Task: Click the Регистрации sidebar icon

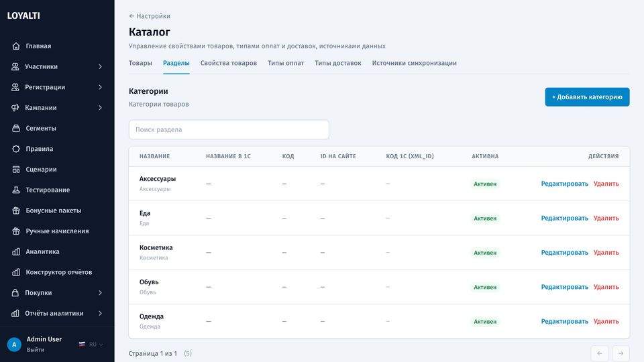Action: [x=15, y=87]
